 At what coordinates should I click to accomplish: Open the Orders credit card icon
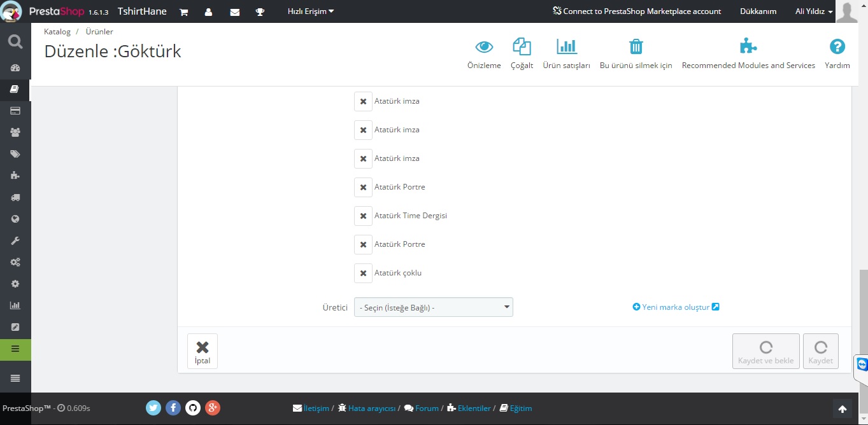pyautogui.click(x=15, y=111)
